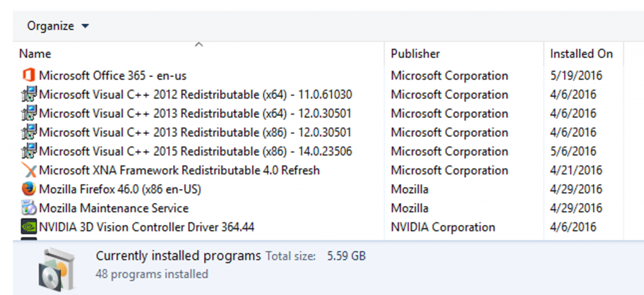
Task: Click the Visual C++ 2012 x64 installer icon
Action: point(28,94)
